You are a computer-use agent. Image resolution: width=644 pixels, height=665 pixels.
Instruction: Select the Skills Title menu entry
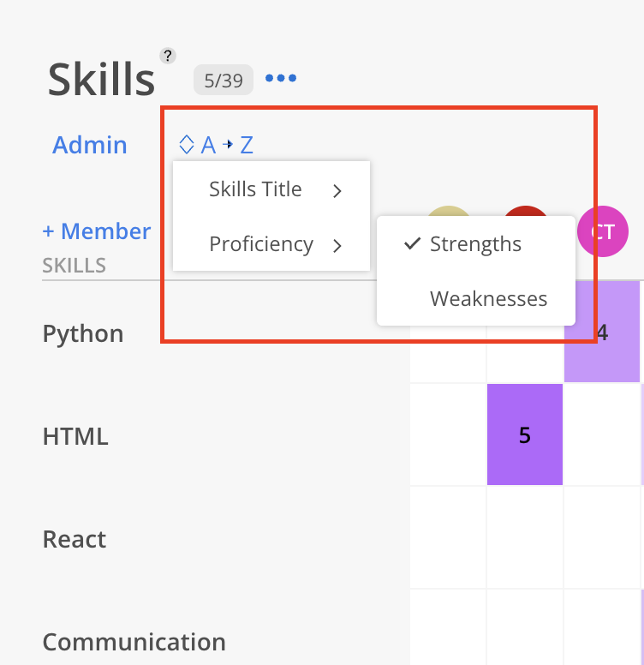coord(255,189)
